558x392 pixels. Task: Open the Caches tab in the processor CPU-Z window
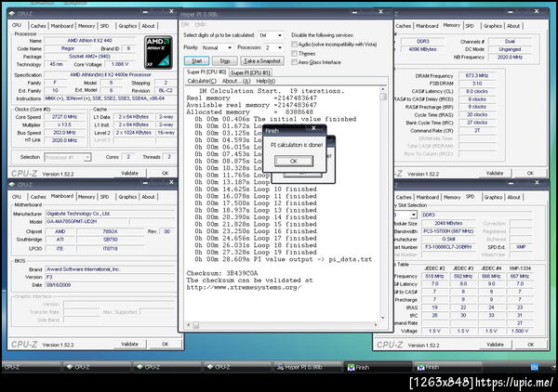point(38,26)
